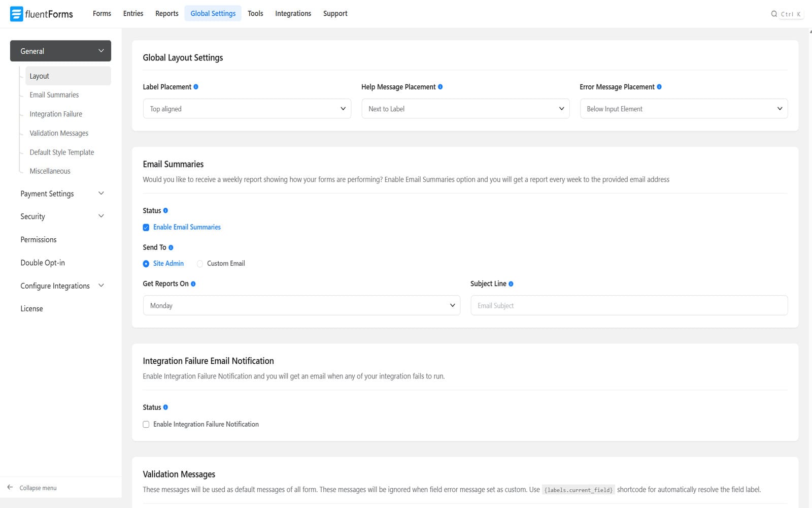Select Global Settings tab
This screenshot has width=812, height=508.
point(213,14)
